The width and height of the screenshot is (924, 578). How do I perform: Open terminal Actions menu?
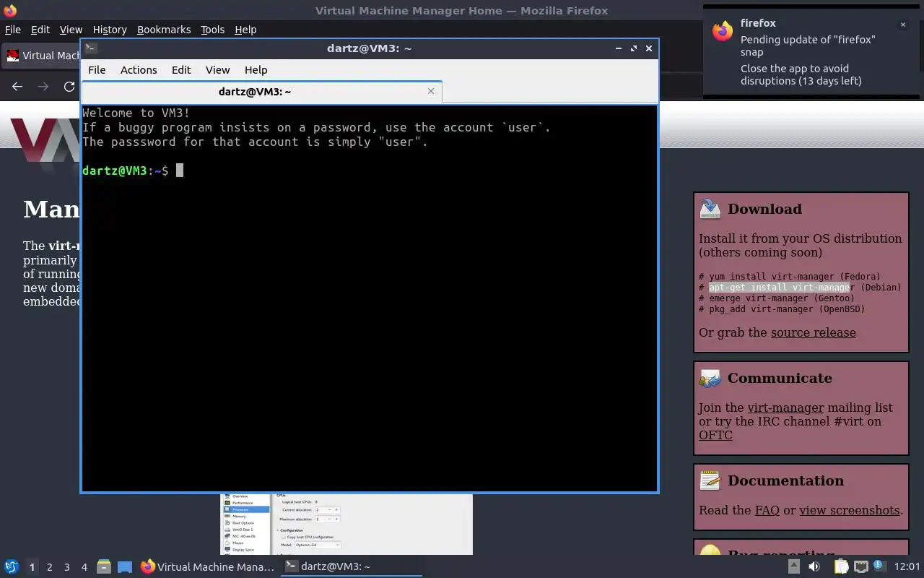point(139,70)
